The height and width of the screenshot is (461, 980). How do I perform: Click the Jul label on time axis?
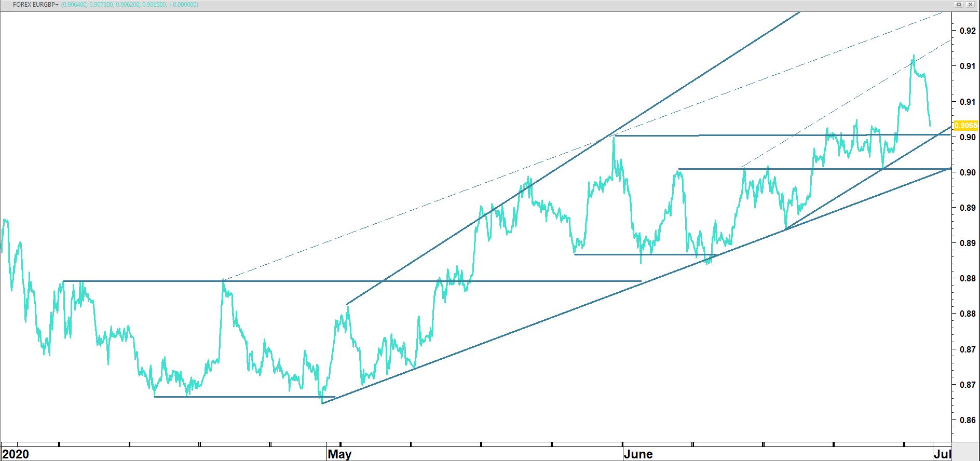pos(942,454)
